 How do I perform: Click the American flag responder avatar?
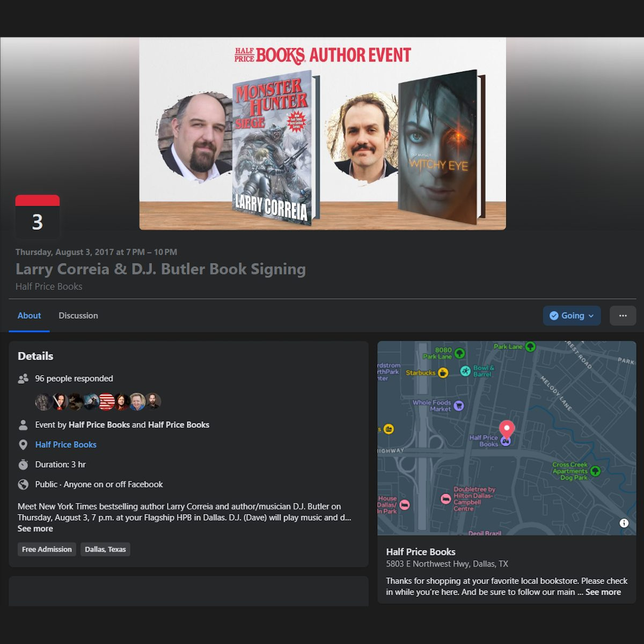pos(106,401)
